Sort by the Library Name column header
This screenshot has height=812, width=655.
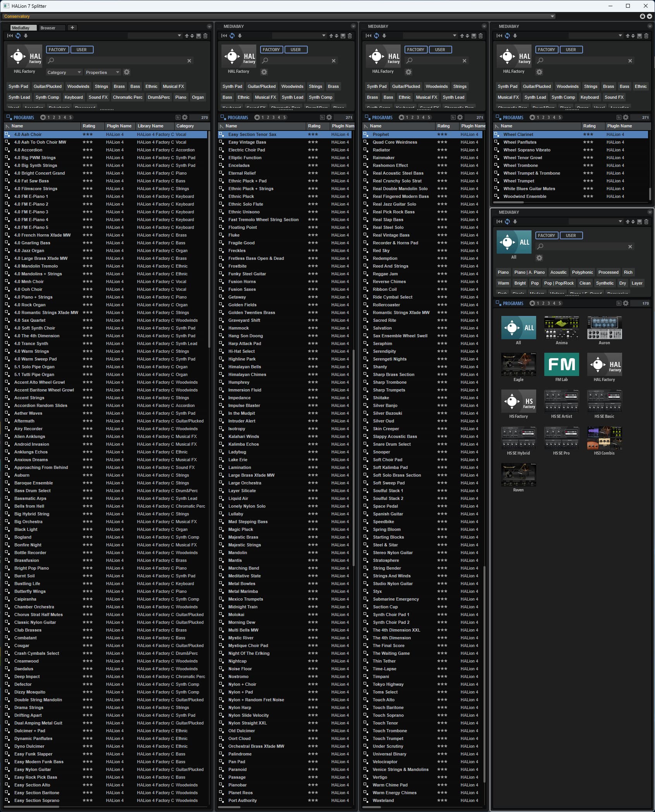coord(154,126)
